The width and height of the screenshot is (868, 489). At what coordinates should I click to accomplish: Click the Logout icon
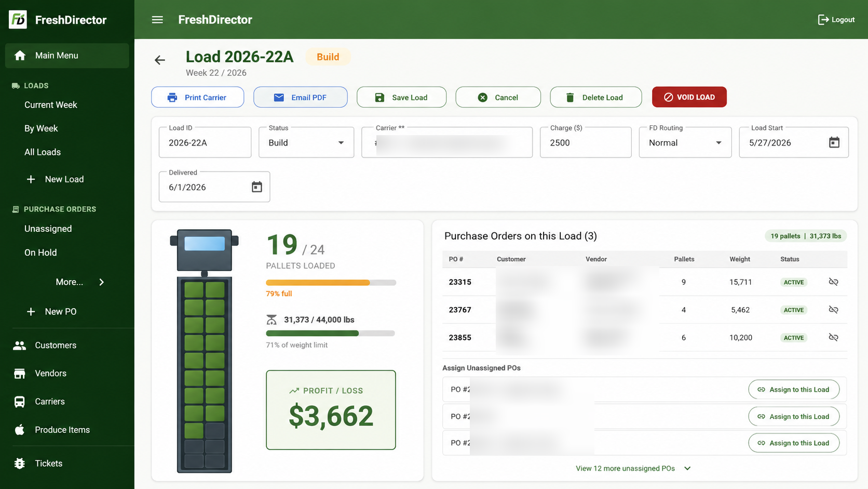(x=823, y=20)
